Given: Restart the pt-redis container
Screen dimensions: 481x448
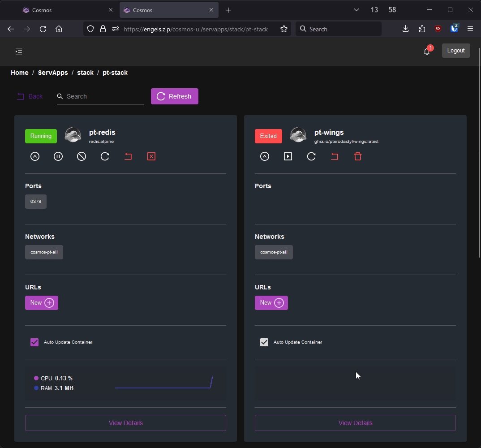Looking at the screenshot, I should pyautogui.click(x=105, y=156).
